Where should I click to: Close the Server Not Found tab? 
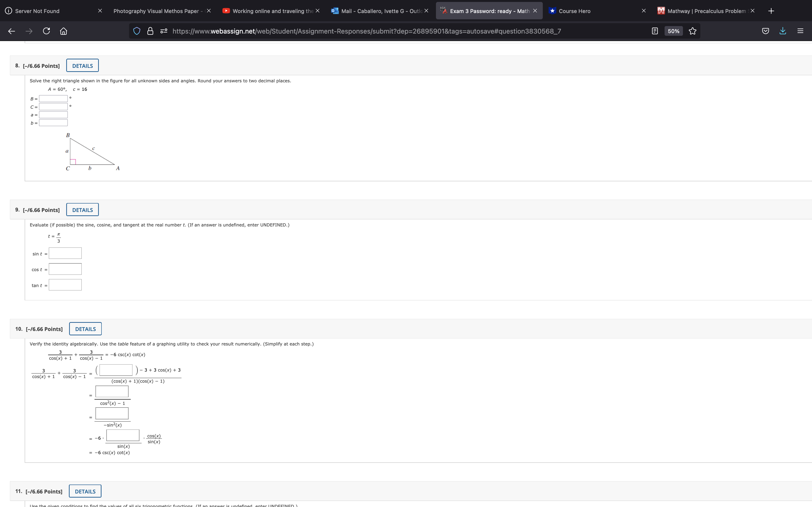coord(100,11)
